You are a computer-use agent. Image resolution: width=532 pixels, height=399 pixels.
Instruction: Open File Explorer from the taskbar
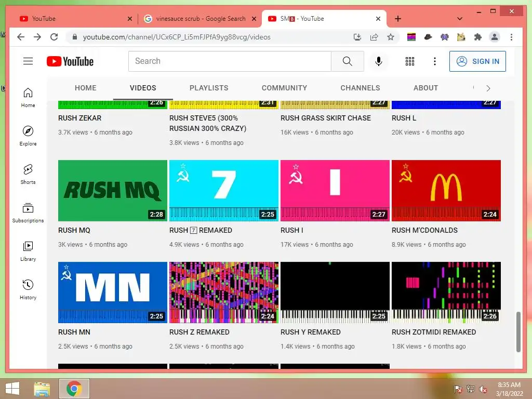(x=42, y=389)
